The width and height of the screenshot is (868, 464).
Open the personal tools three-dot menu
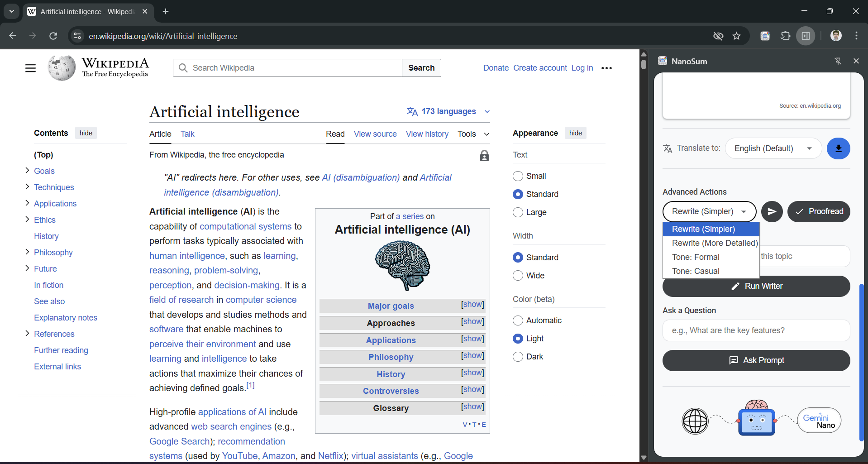tap(606, 68)
